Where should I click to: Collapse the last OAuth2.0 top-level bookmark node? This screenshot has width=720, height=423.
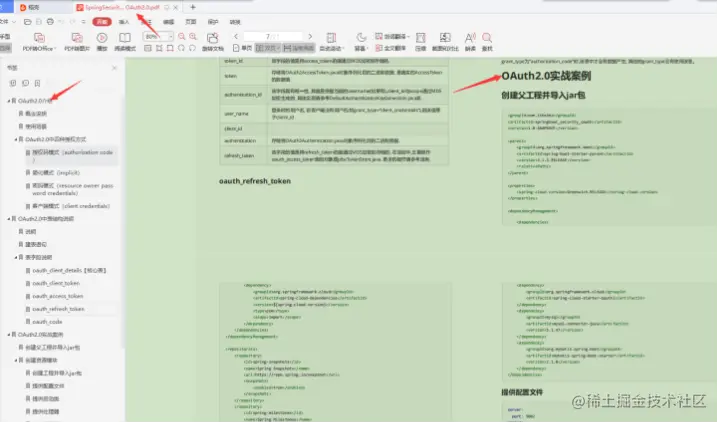(8, 334)
